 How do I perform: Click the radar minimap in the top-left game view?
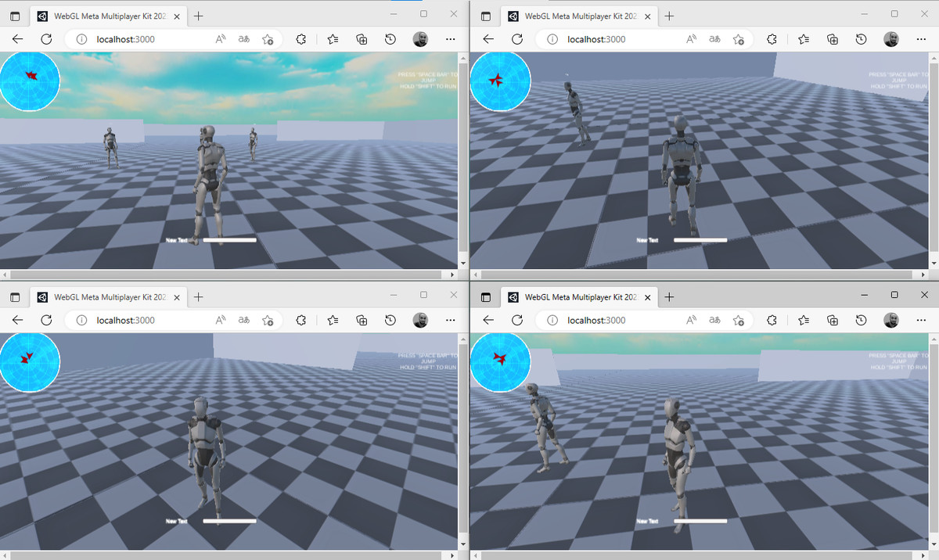30,81
